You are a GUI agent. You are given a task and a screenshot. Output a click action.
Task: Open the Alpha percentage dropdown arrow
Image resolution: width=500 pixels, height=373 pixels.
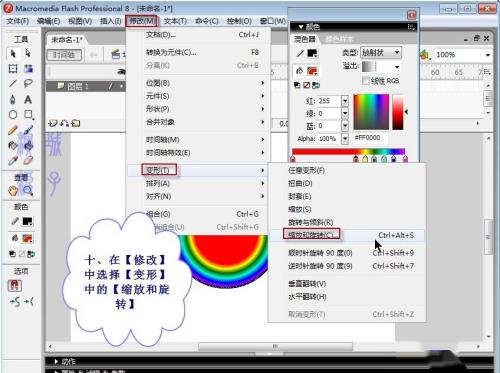pos(345,138)
